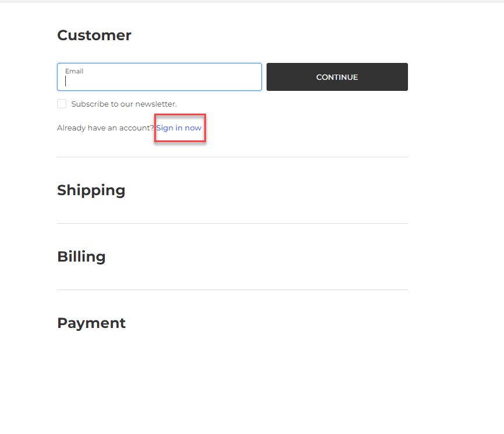Select the Shipping section heading

(x=91, y=190)
